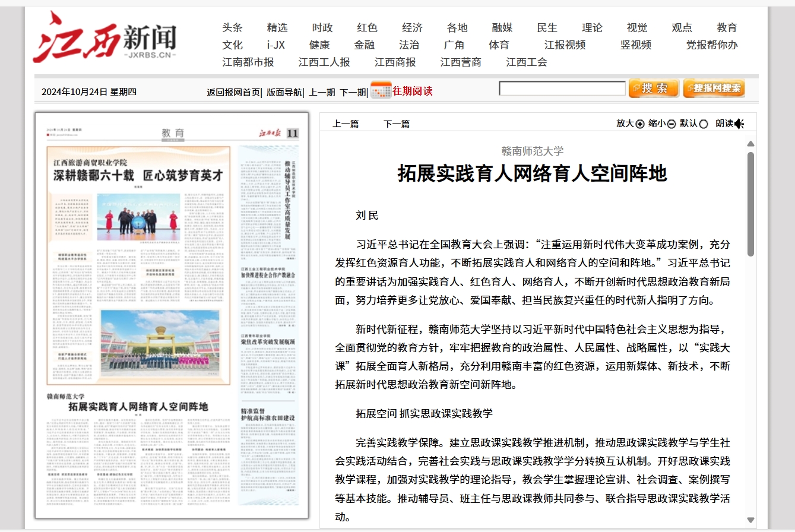Click subheading 拓展空间 抓实思政课实践教学
795x532 pixels.
tap(424, 413)
